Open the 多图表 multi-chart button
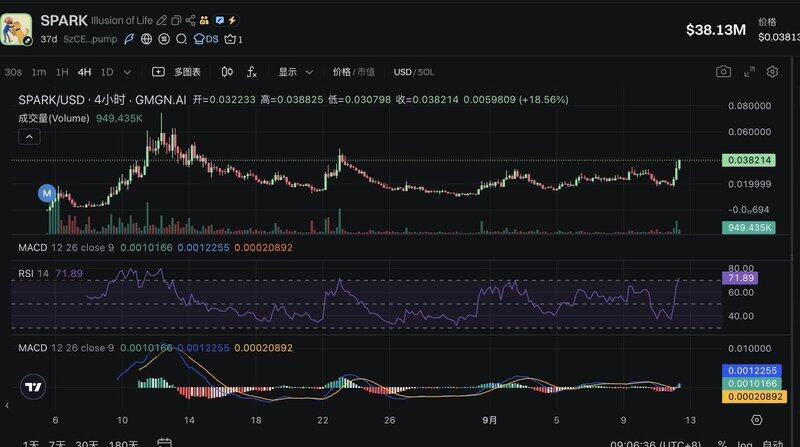The width and height of the screenshot is (800, 447). tap(187, 72)
